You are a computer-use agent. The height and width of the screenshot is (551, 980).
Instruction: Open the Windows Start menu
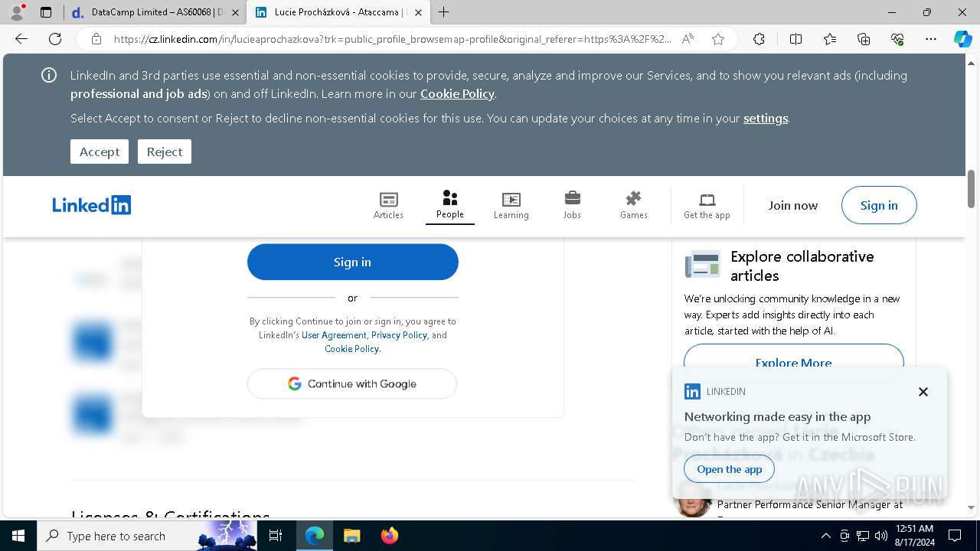click(x=18, y=536)
